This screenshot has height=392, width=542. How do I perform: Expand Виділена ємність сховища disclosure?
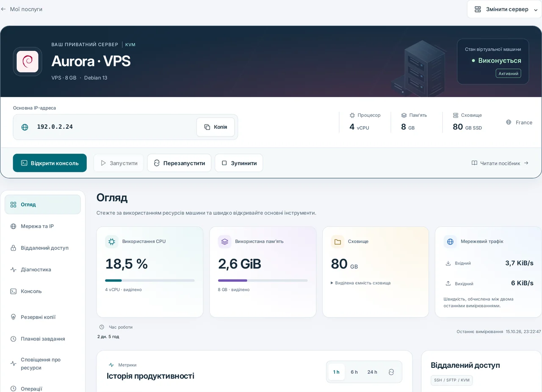point(361,283)
